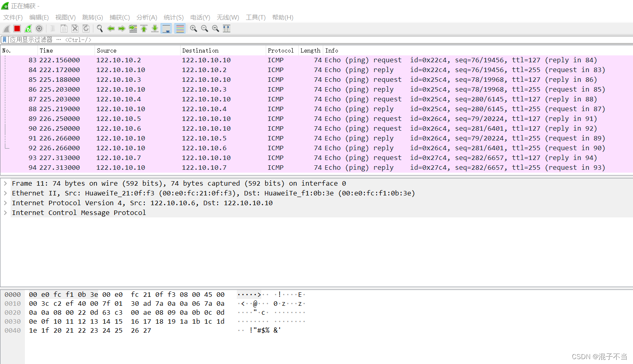Viewport: 633px width, 364px height.
Task: Open the 捕获(C) menu
Action: tap(119, 18)
